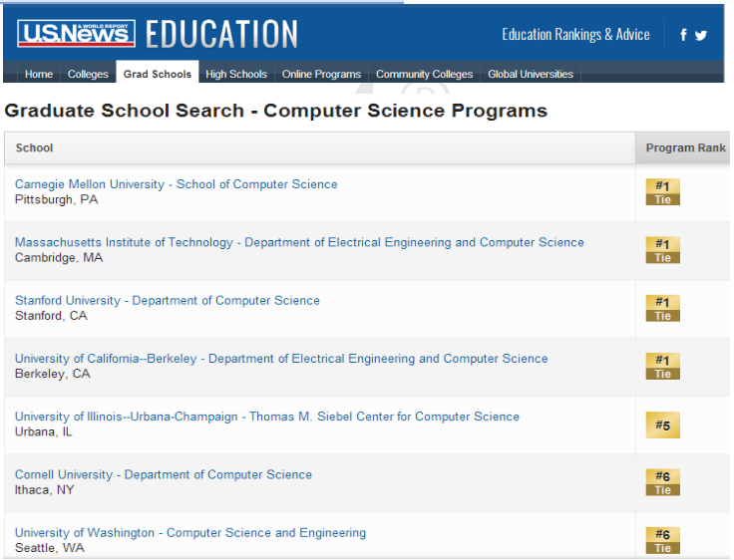Open the Twitter bird icon

[701, 35]
